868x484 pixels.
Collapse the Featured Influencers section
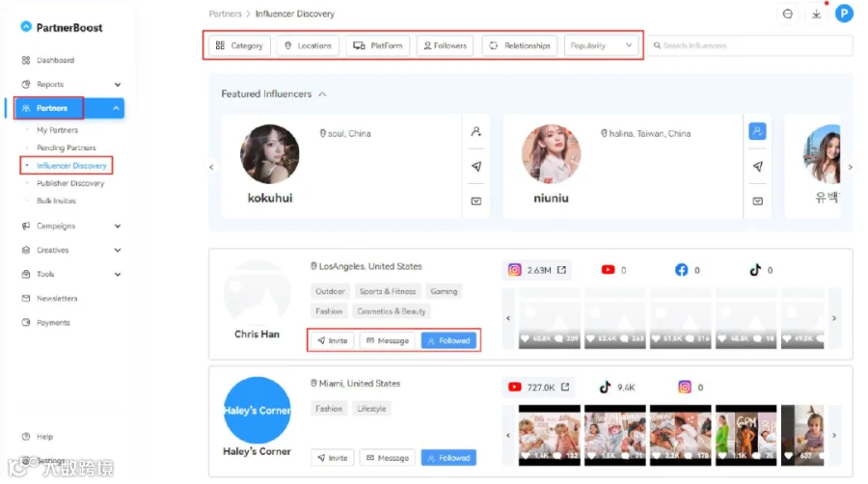(322, 94)
